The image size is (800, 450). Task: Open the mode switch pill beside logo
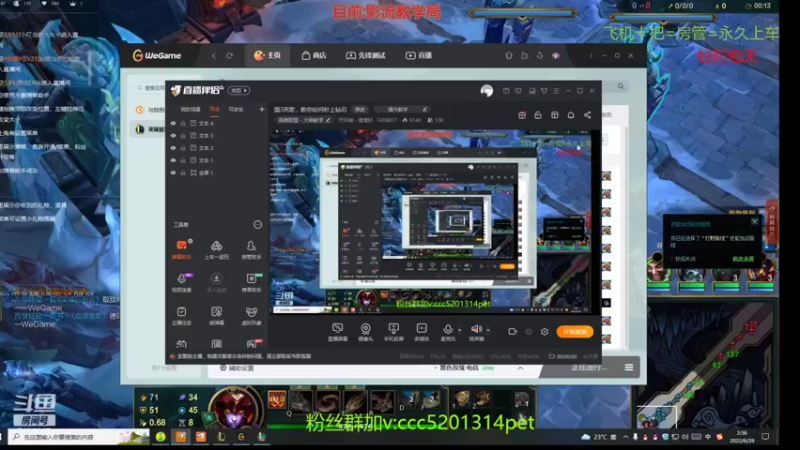tap(239, 91)
